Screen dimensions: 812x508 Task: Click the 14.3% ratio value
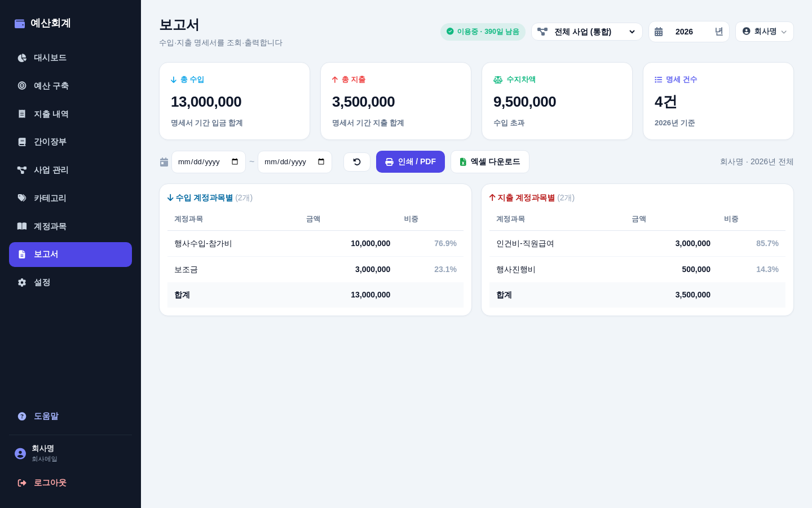tap(767, 270)
